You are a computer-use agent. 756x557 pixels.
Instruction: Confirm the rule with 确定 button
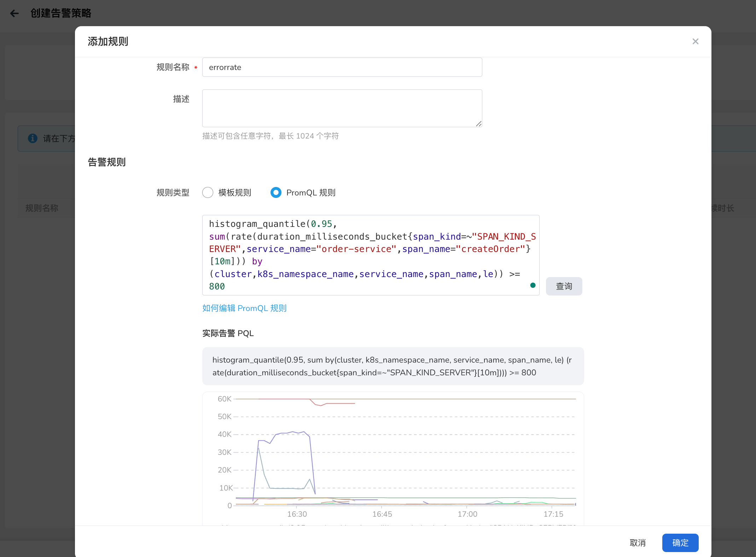[x=680, y=543]
